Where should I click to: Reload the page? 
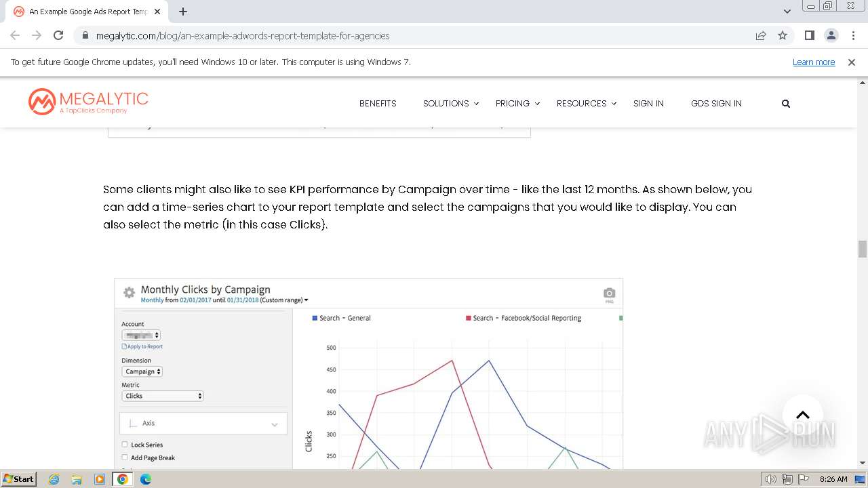point(58,35)
